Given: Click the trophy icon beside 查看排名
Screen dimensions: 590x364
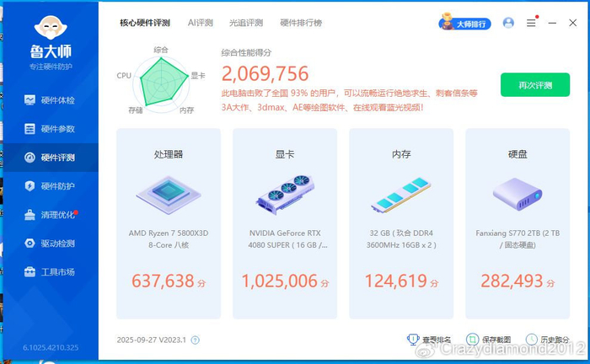Looking at the screenshot, I should (413, 340).
